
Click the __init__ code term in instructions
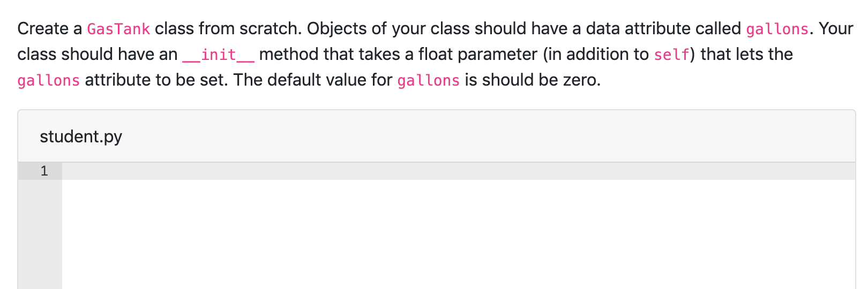219,55
